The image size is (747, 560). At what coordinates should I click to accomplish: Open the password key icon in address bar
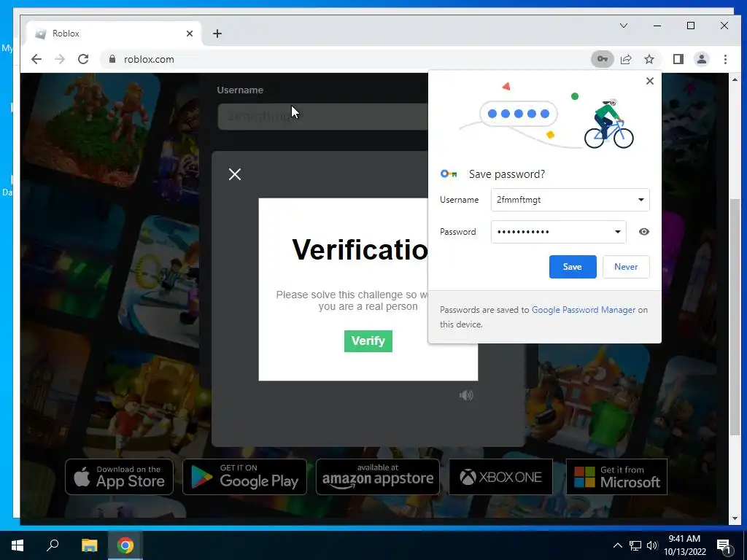pyautogui.click(x=602, y=59)
